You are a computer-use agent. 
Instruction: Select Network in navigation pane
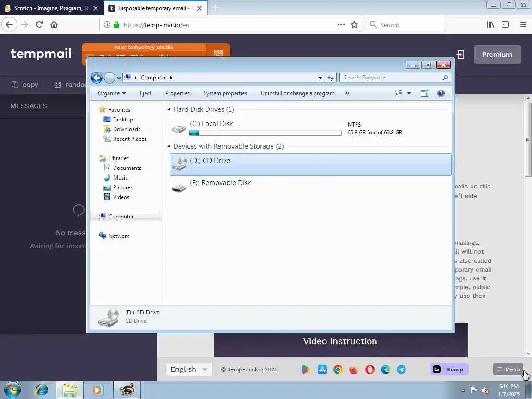(x=119, y=236)
